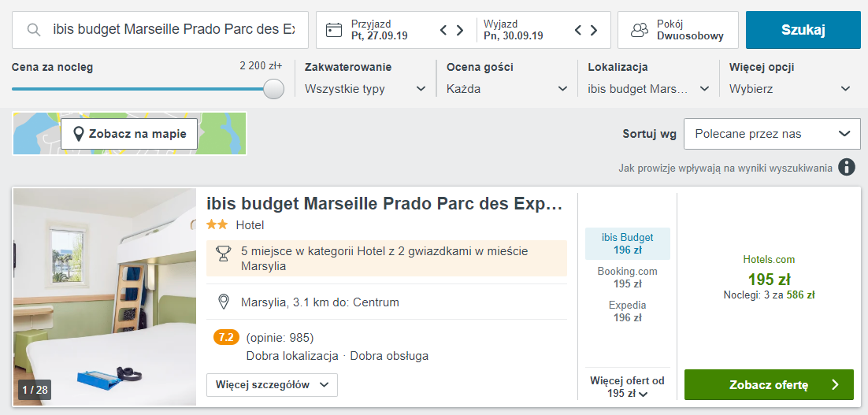Open the Więcej opcji dropdown
868x415 pixels.
pos(790,89)
